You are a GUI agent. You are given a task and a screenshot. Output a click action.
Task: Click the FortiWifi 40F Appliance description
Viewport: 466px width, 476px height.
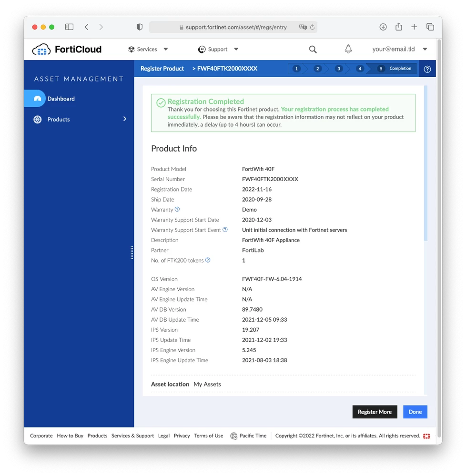coord(271,240)
